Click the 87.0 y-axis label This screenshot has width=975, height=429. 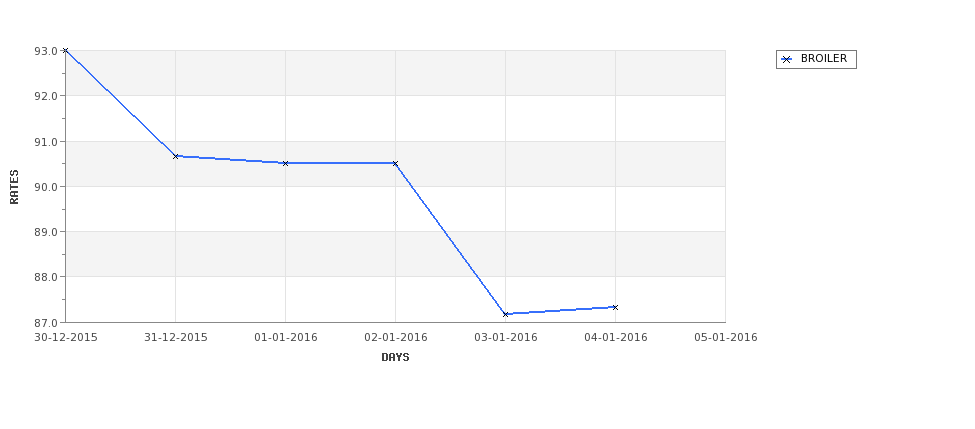[x=46, y=323]
